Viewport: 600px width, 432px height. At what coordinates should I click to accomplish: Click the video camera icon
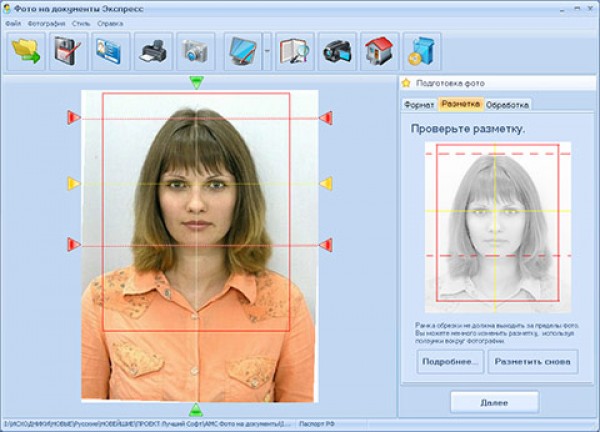click(337, 50)
